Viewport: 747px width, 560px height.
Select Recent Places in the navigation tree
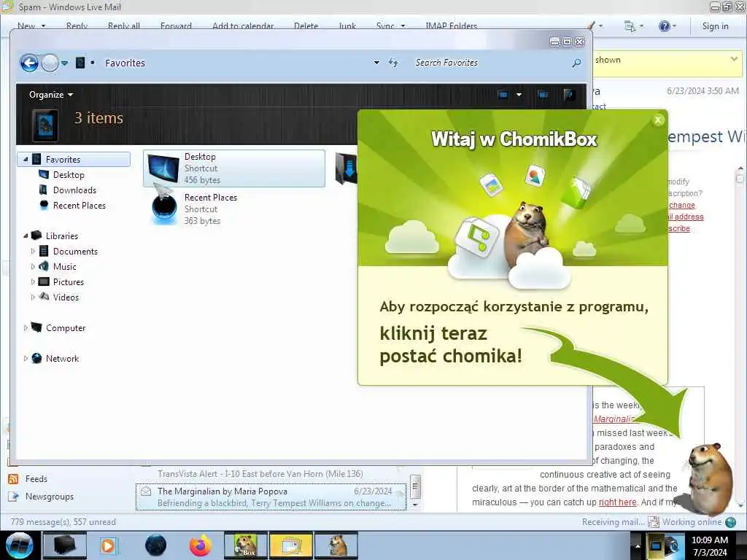(79, 205)
